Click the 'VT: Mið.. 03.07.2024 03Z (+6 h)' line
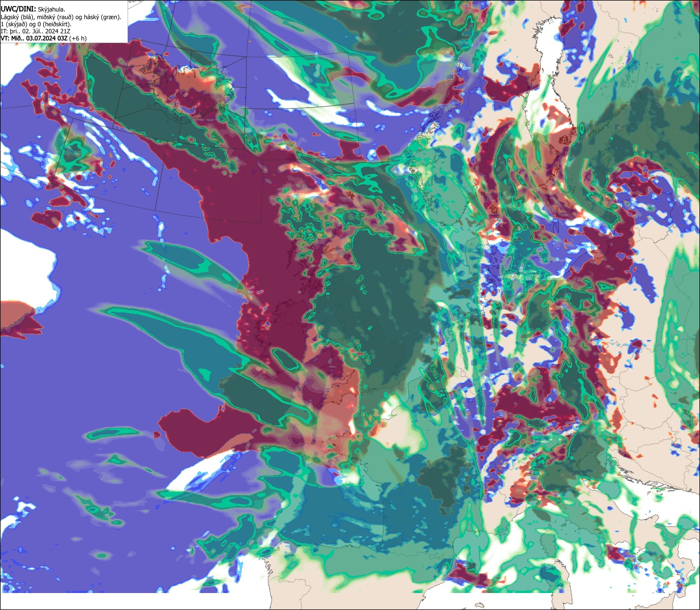This screenshot has height=610, width=700. (x=43, y=38)
